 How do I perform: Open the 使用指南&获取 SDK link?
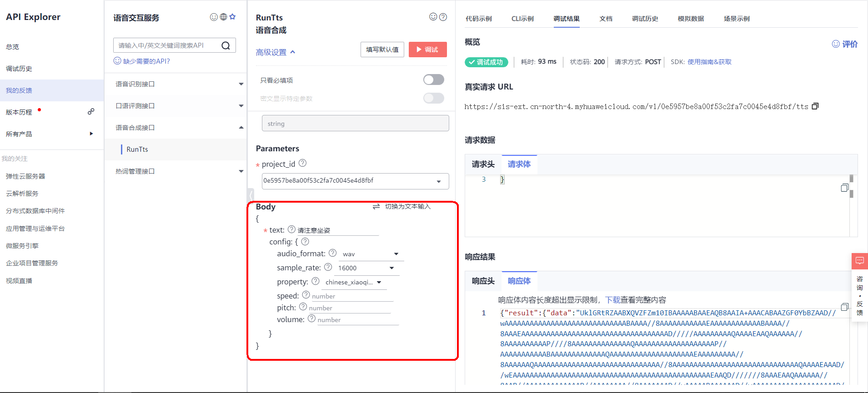(709, 62)
